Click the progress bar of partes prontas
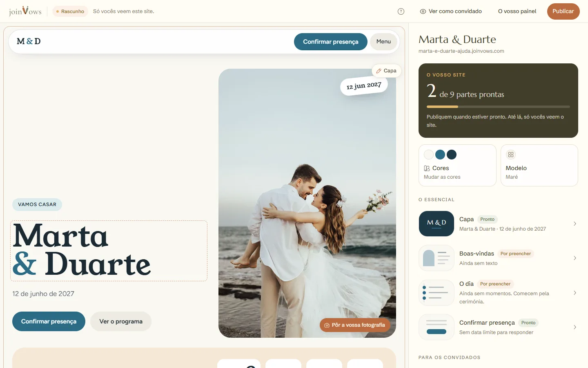Screen dimensions: 588x368 [498, 107]
